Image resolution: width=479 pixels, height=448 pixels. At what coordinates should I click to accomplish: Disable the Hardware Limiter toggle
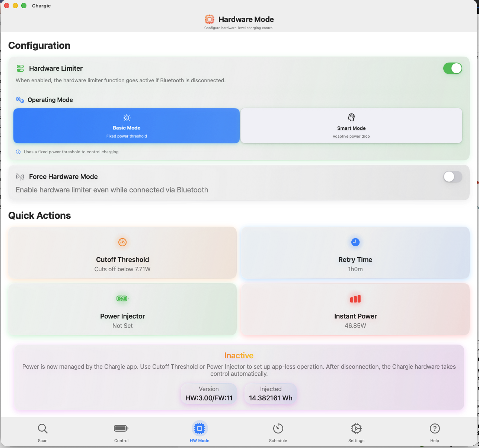pyautogui.click(x=452, y=68)
